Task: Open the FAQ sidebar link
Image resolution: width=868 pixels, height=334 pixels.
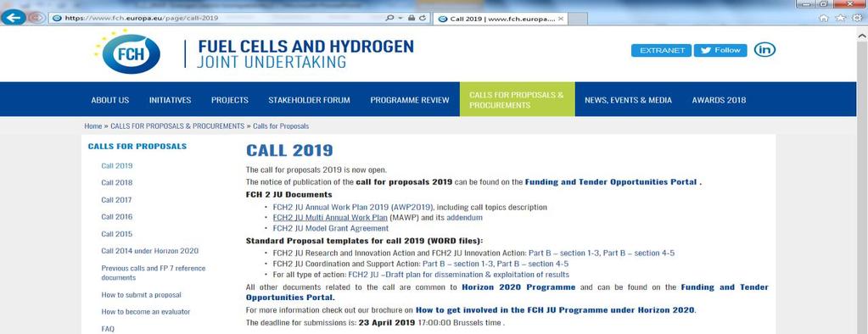Action: [108, 329]
